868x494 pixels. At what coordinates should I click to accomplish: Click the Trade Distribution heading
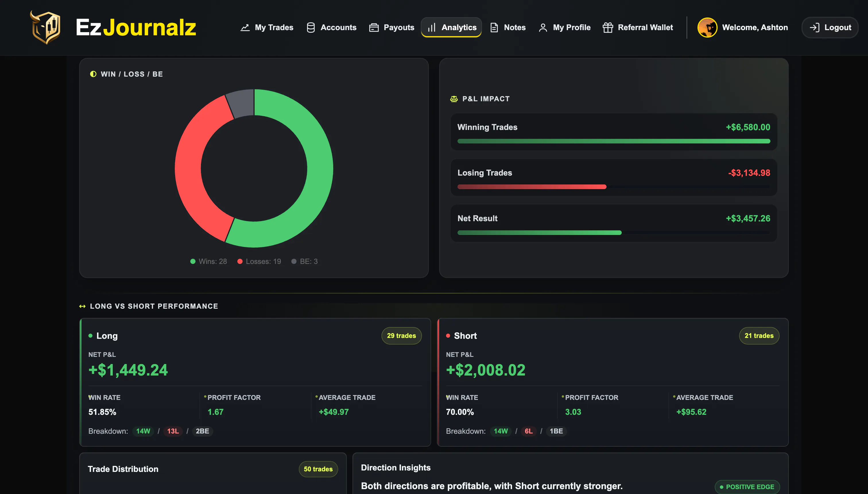click(x=123, y=469)
